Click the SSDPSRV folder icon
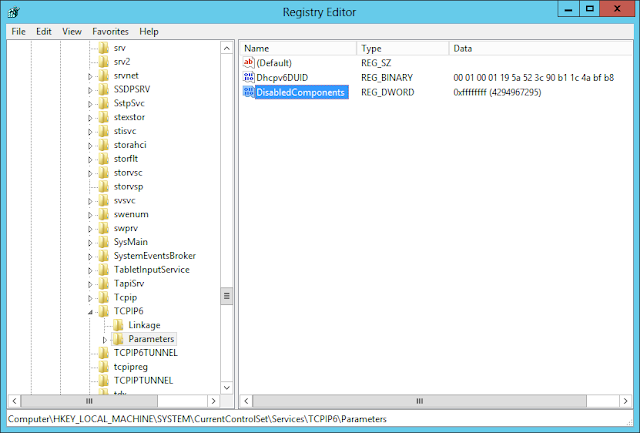 [x=104, y=89]
